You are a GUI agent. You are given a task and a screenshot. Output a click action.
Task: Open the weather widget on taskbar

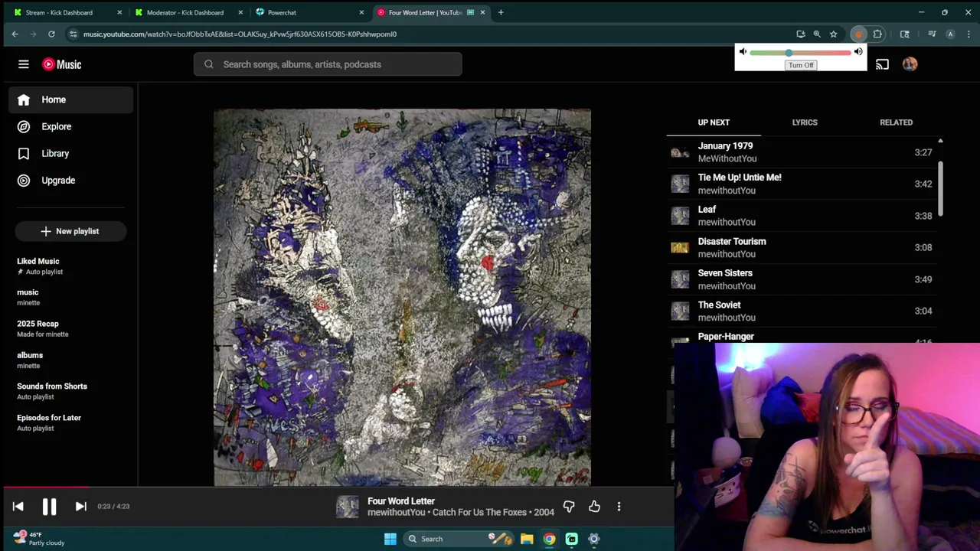38,539
